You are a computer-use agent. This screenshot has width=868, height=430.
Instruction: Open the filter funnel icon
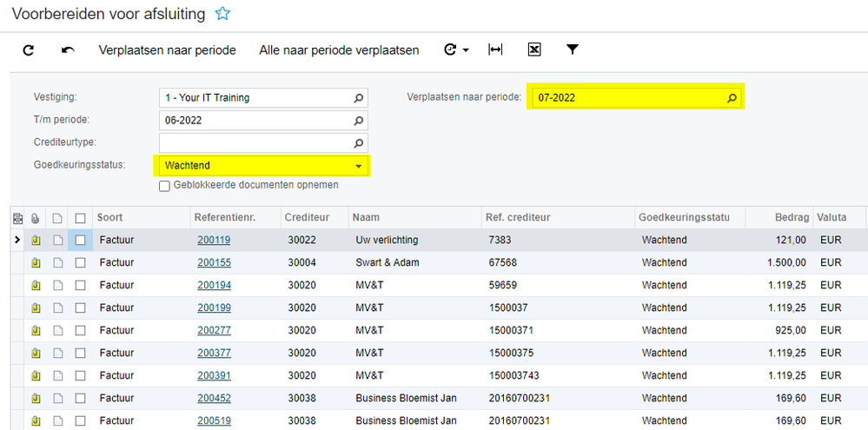point(573,50)
